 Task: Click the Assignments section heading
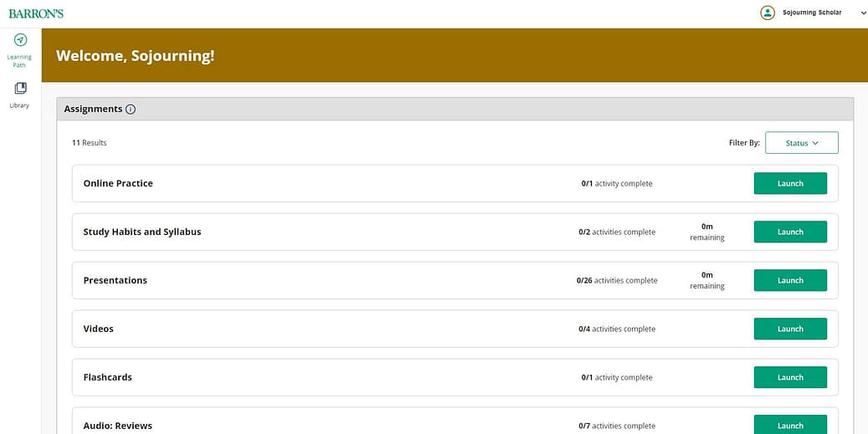click(93, 109)
